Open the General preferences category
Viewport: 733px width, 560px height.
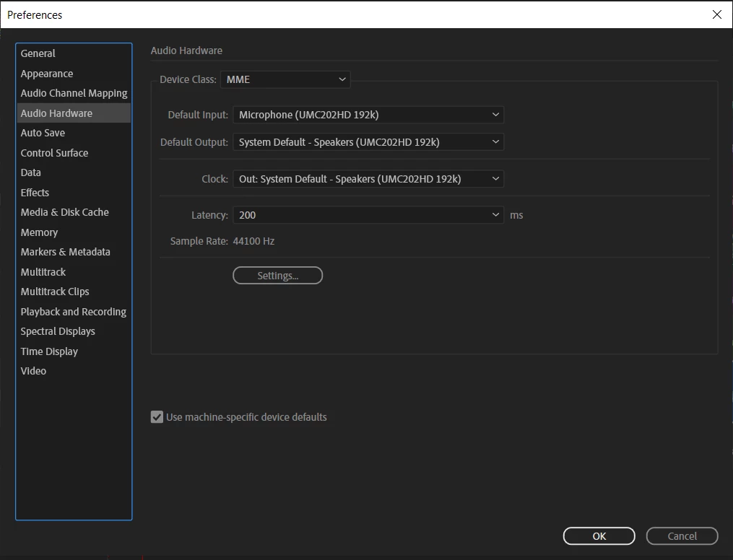point(74,53)
